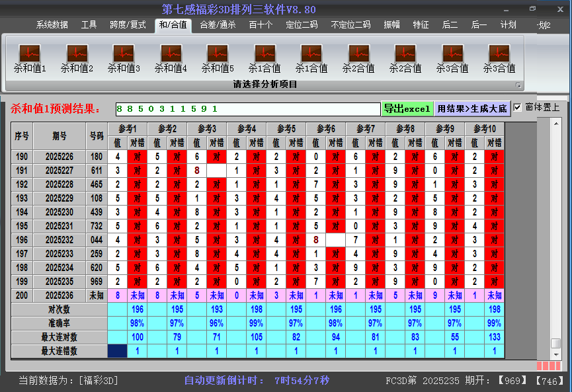Select the 杀1合值 icon

click(x=265, y=53)
